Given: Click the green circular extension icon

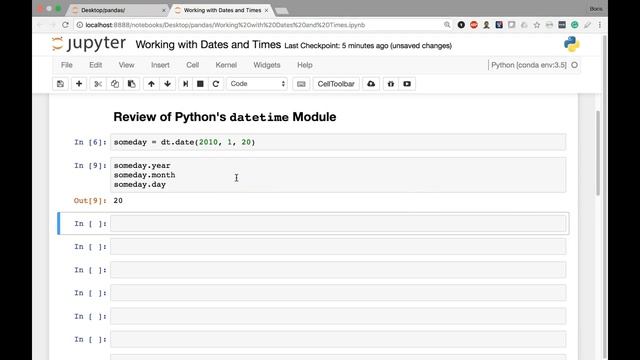Looking at the screenshot, I should click(x=574, y=25).
